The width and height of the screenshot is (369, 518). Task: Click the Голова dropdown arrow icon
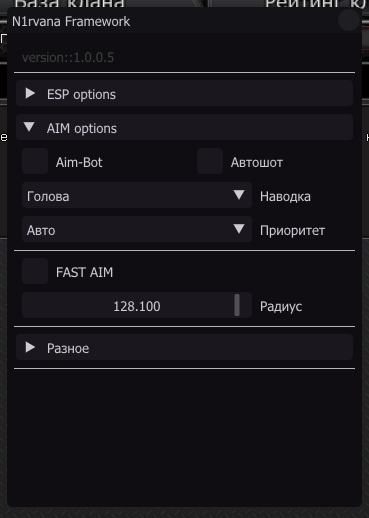239,195
